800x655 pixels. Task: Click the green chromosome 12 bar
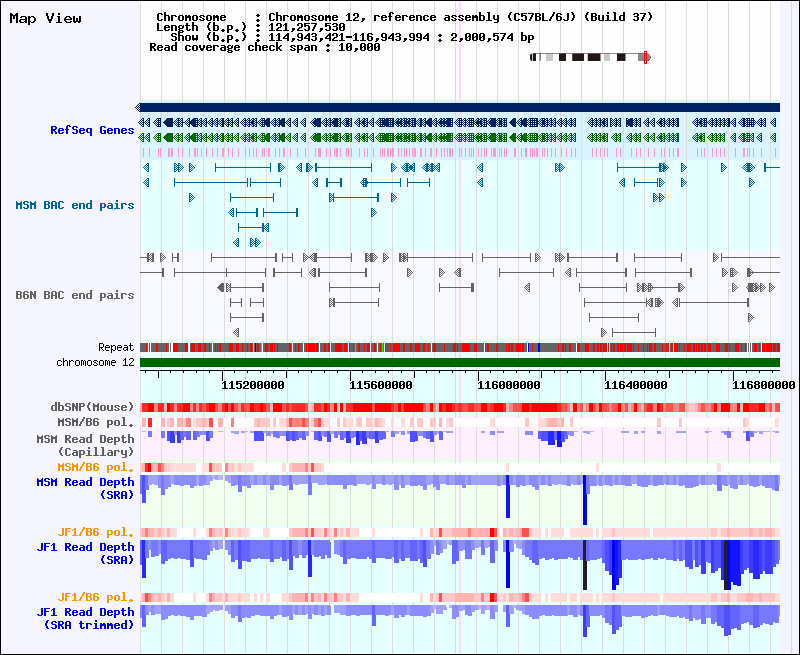[x=460, y=362]
